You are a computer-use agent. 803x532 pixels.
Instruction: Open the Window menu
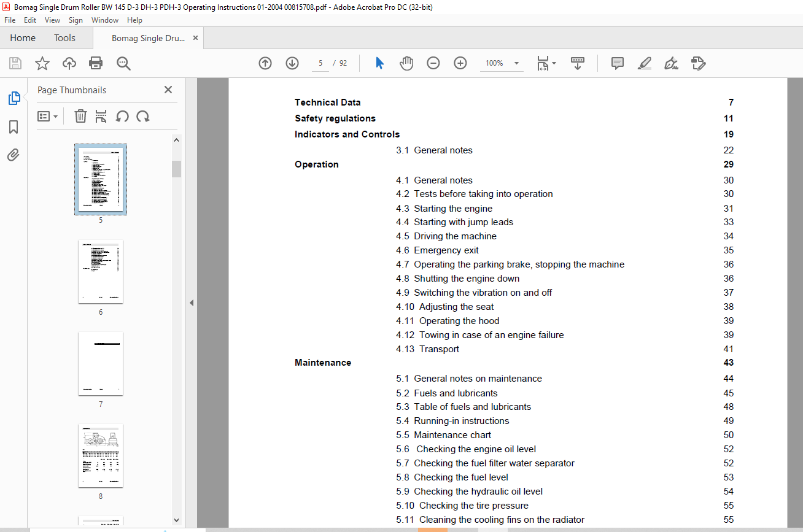tap(105, 20)
